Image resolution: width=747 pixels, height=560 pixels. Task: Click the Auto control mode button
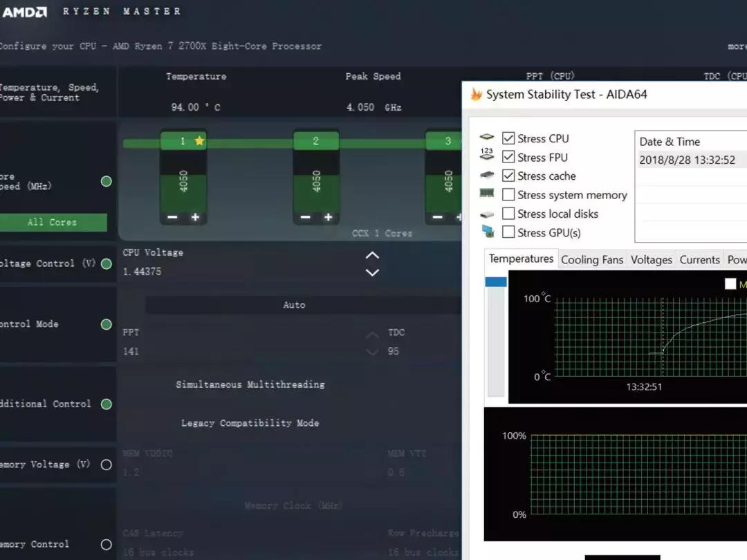[x=294, y=305]
